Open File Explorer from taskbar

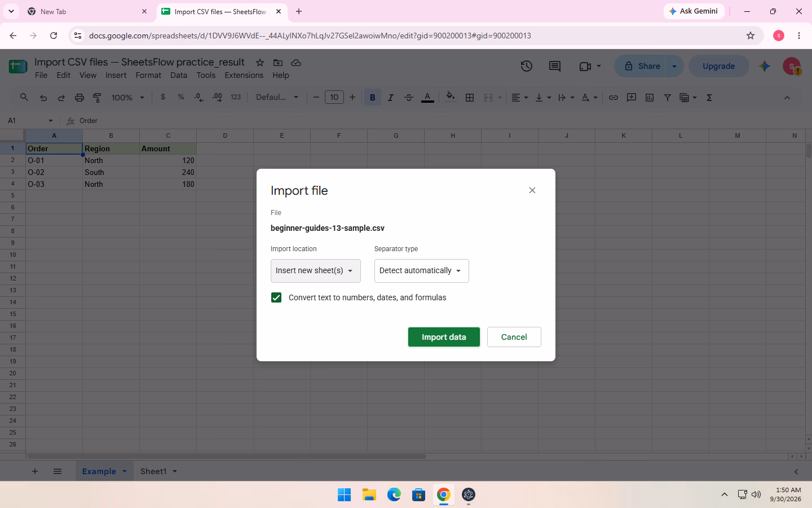click(x=369, y=495)
